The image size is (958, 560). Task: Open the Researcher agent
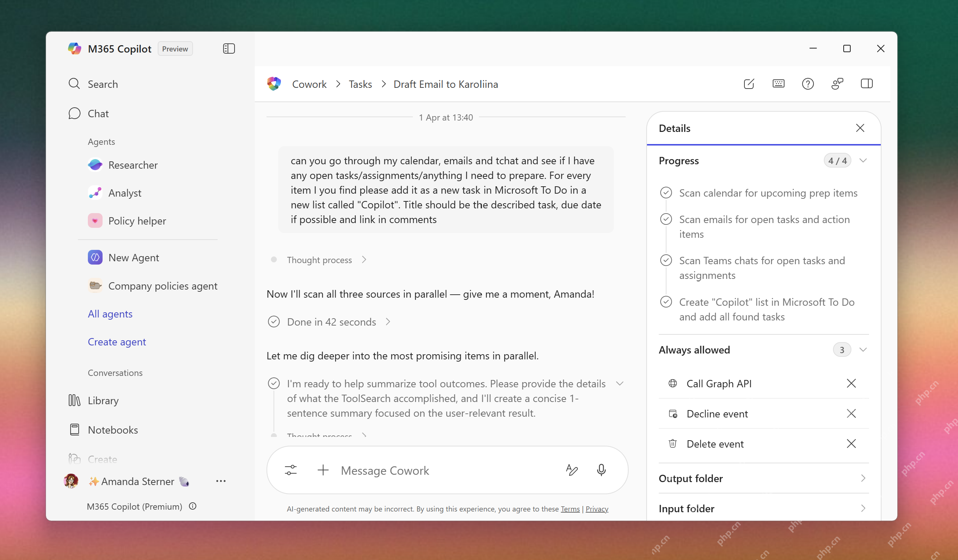click(x=122, y=165)
